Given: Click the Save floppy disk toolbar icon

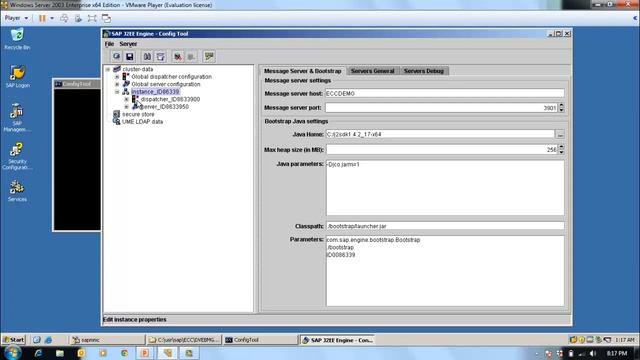Looking at the screenshot, I should click(x=129, y=57).
